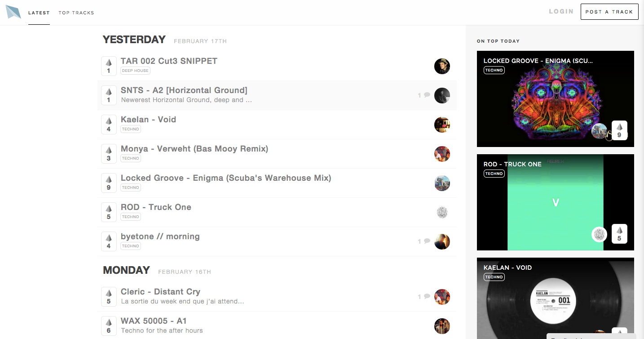Viewport: 644px width, 339px height.
Task: Click the paper plane site logo
Action: click(13, 12)
